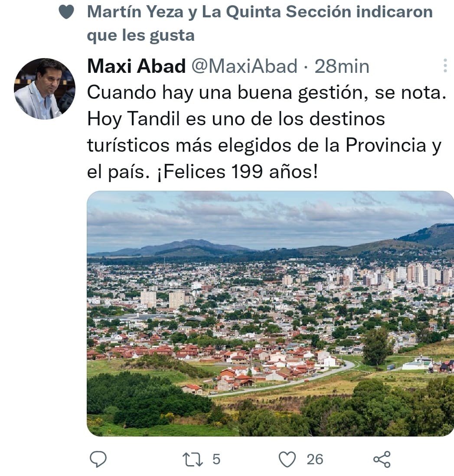Viewport: 454px width, 476px height.
Task: Open Maxi Abad's profile picture
Action: click(44, 88)
